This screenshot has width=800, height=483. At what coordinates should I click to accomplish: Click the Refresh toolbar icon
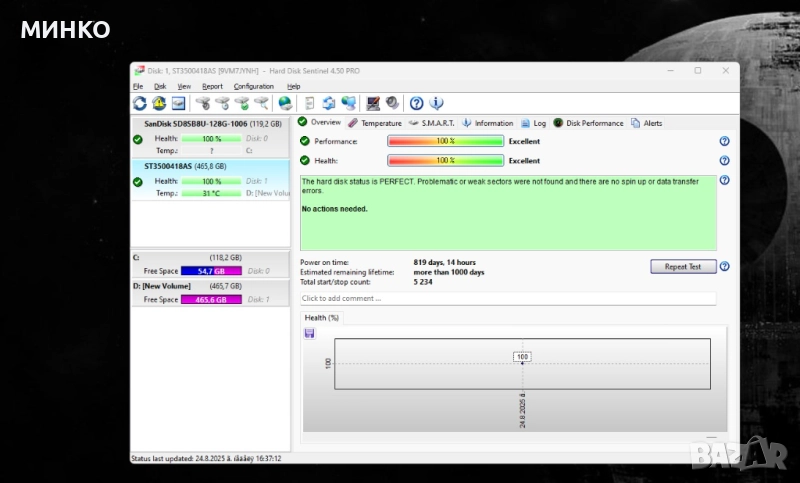coord(140,103)
